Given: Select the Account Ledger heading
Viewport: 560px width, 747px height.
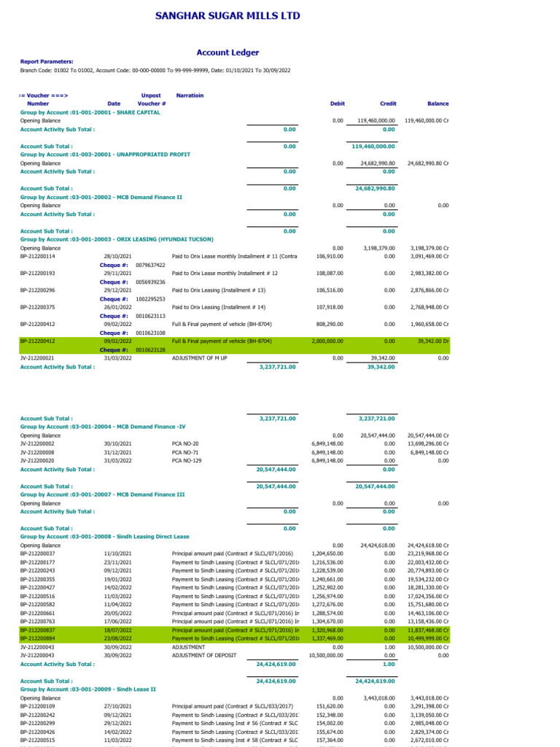Looking at the screenshot, I should pos(227,53).
